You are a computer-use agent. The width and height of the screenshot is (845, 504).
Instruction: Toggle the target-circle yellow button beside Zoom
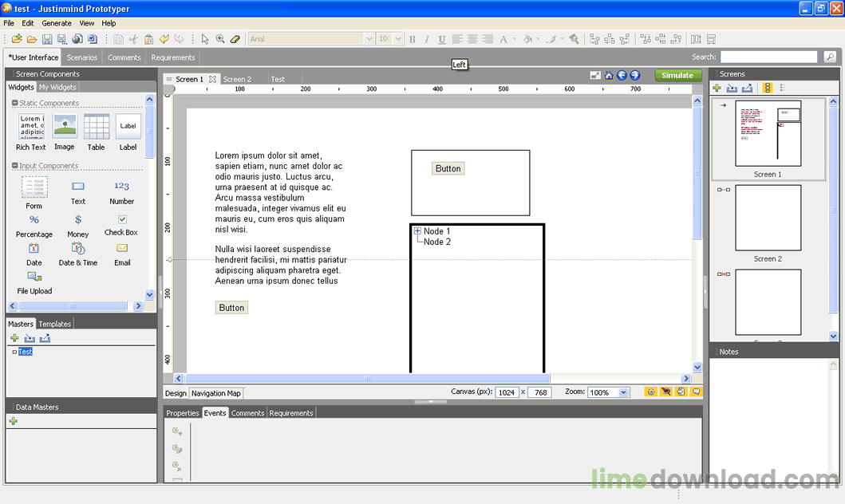click(x=651, y=392)
